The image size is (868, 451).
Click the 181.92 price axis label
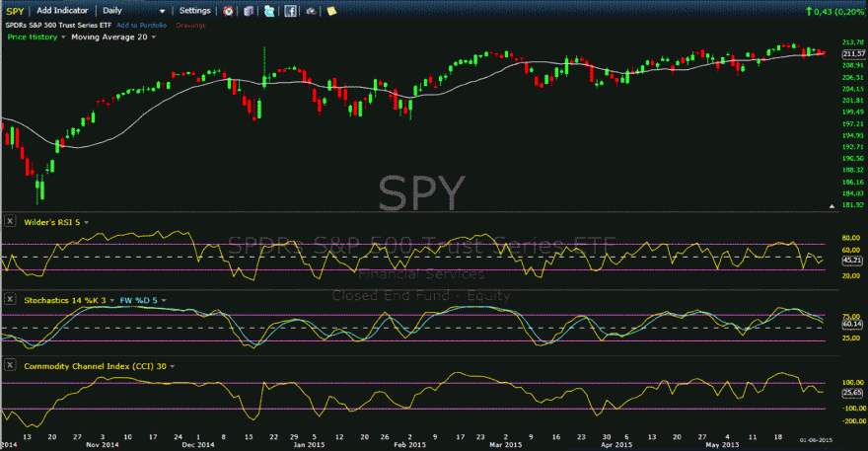852,205
